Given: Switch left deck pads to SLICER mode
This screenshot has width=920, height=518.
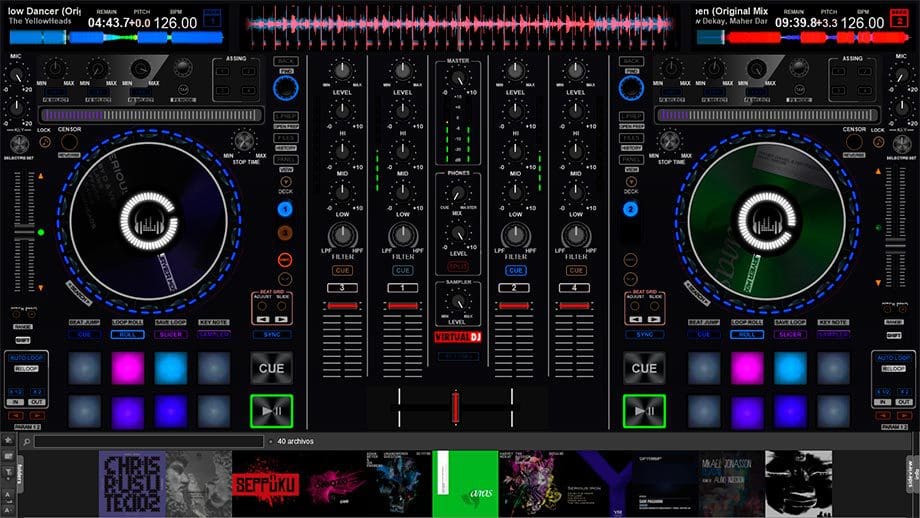Looking at the screenshot, I should tap(171, 334).
